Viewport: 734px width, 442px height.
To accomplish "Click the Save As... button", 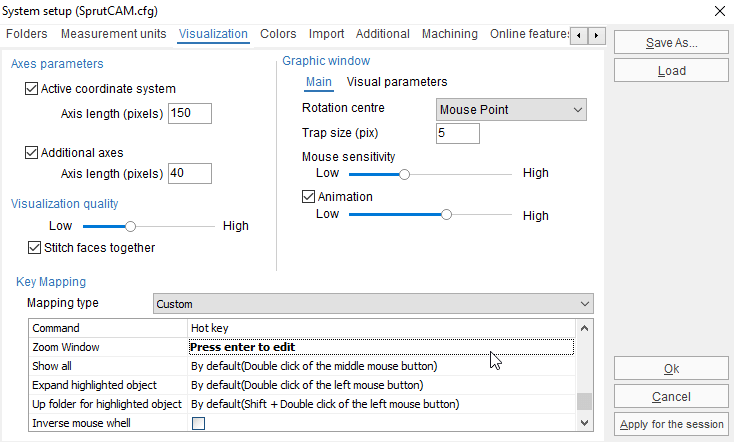I will point(671,43).
